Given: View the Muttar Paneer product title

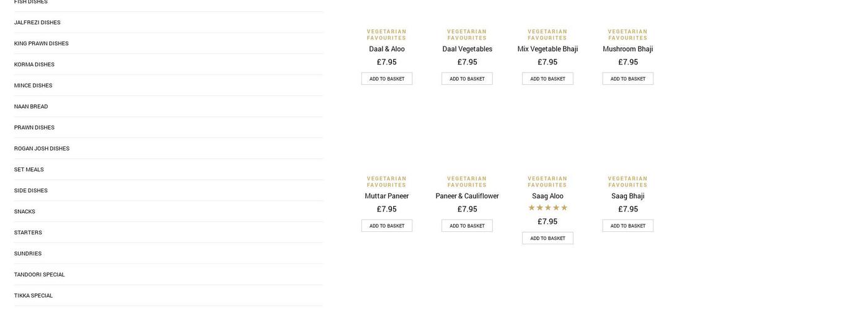Looking at the screenshot, I should click(x=387, y=196).
